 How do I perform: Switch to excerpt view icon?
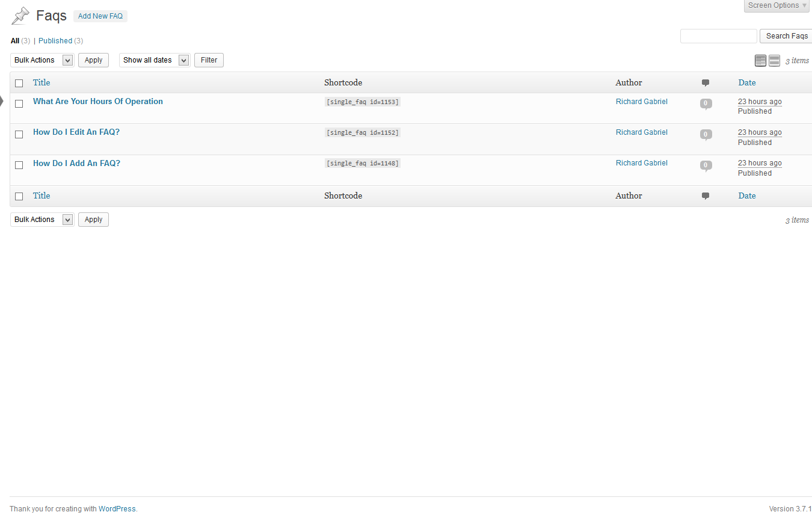pos(774,60)
